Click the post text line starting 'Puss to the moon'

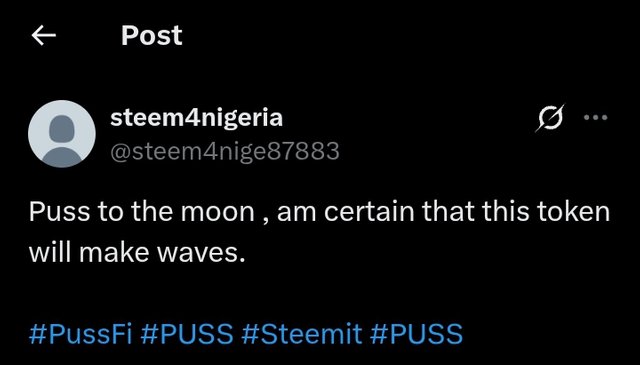pos(319,212)
